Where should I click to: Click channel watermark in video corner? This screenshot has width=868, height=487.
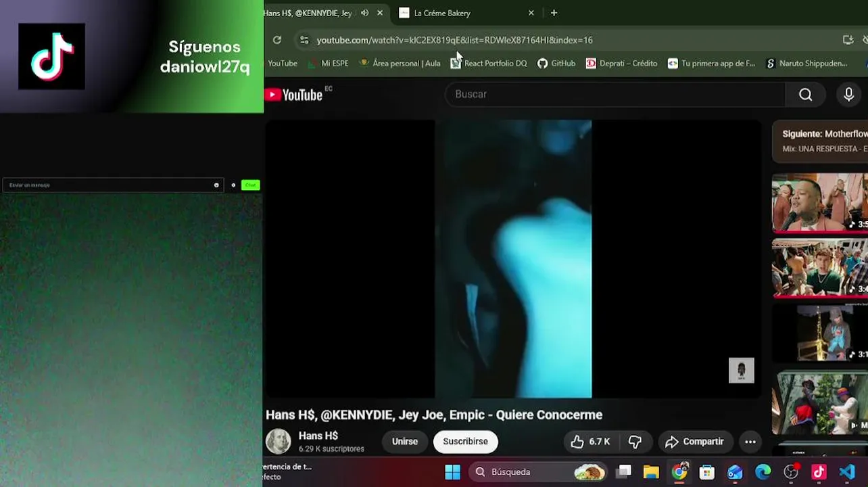[741, 371]
